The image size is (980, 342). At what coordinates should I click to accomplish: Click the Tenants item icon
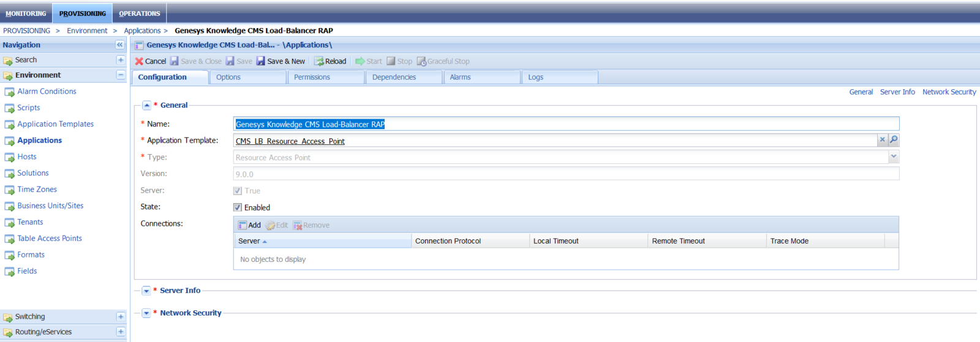click(x=10, y=223)
